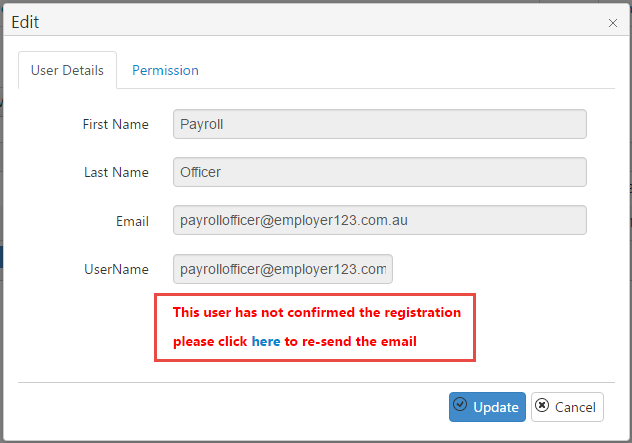Focus the Last Name field containing Officer

[x=380, y=172]
